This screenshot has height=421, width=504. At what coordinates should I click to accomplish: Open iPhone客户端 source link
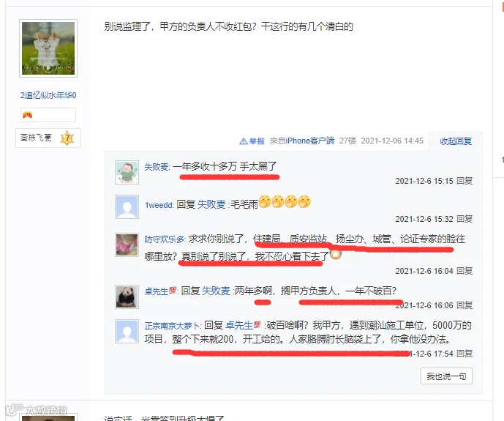310,141
